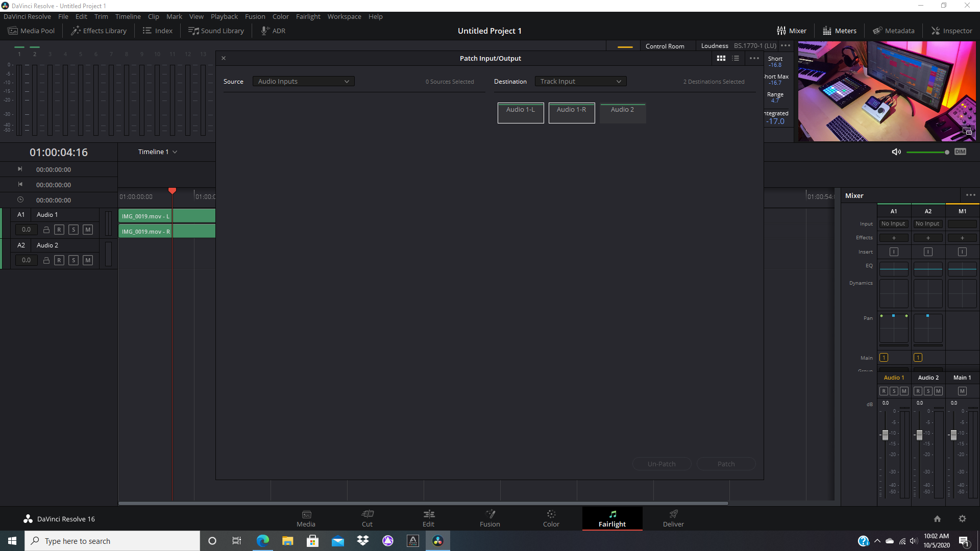Viewport: 980px width, 551px height.
Task: Toggle the DIM monitor button
Action: (x=960, y=152)
